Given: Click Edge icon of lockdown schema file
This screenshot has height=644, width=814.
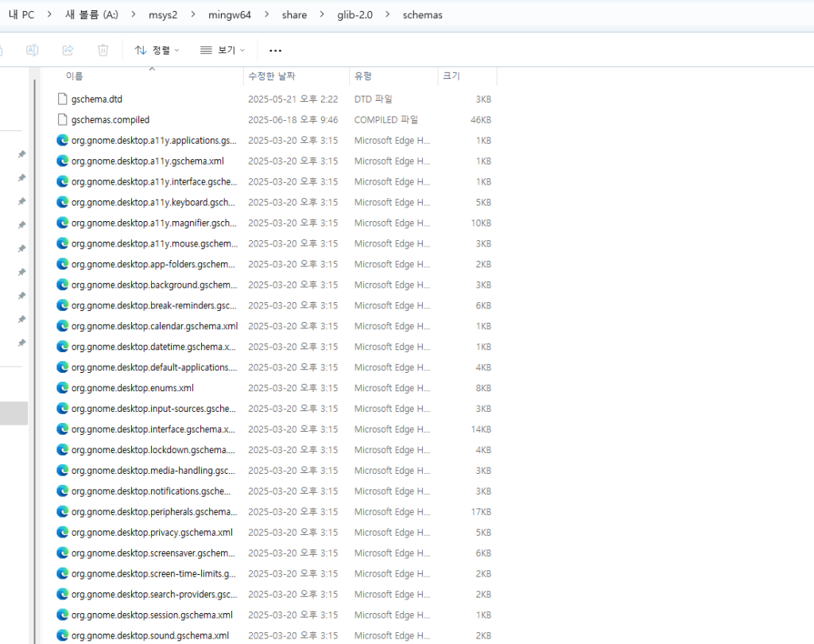Looking at the screenshot, I should [x=62, y=450].
